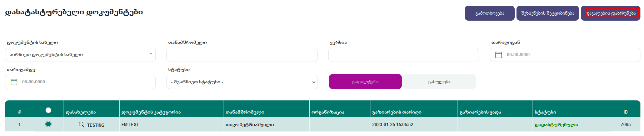The width and height of the screenshot is (644, 136).
Task: Click ID value 7065
Action: [x=625, y=125]
